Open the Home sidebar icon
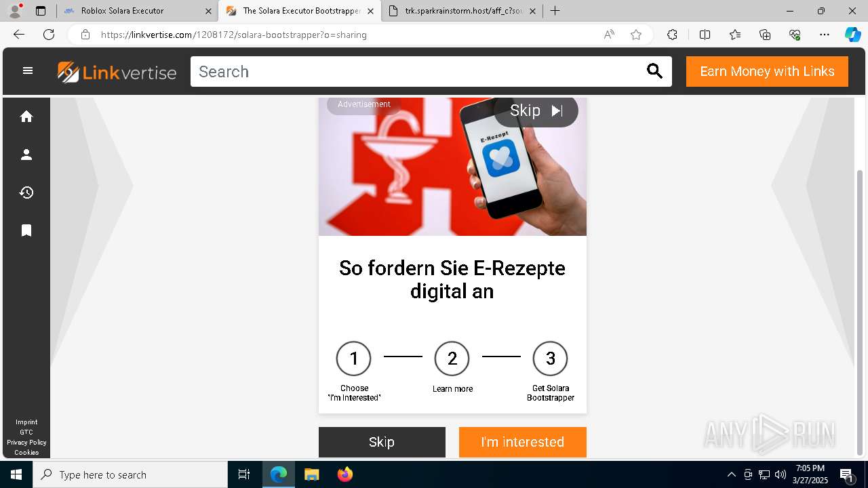Screen dimensions: 868x488 click(x=26, y=117)
